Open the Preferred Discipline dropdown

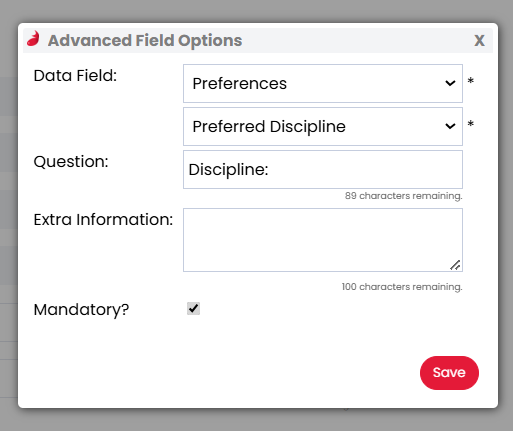click(x=323, y=126)
